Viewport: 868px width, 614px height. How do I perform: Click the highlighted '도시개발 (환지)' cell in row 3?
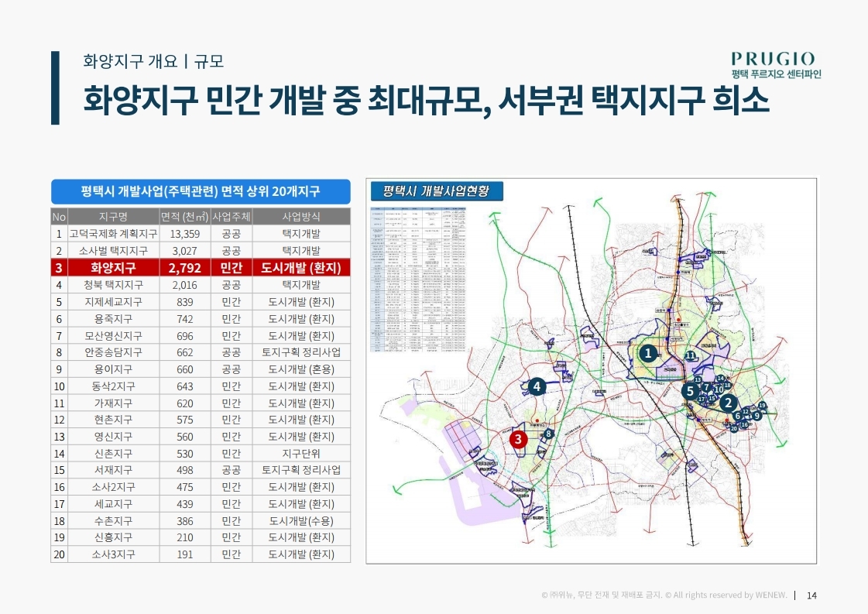pos(301,268)
